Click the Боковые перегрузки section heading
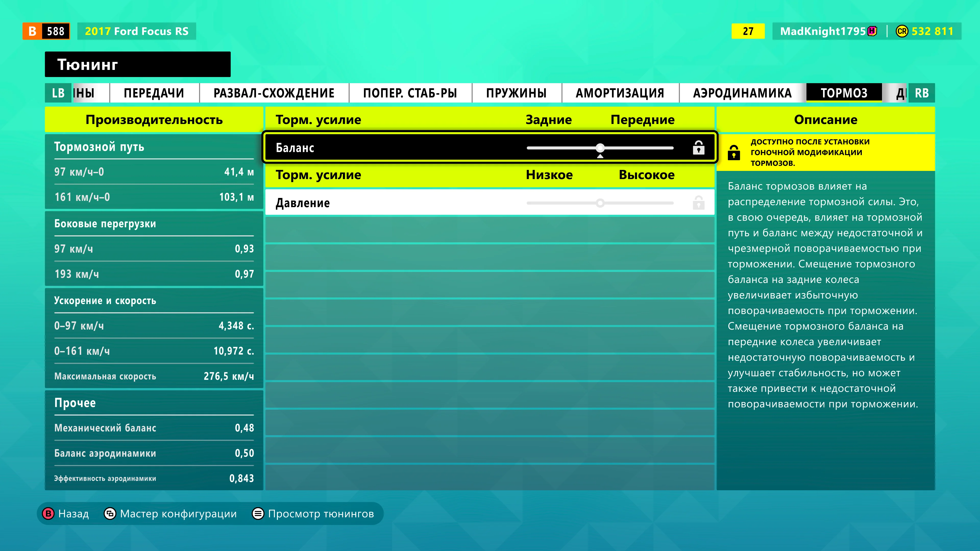The width and height of the screenshot is (980, 551). [105, 224]
